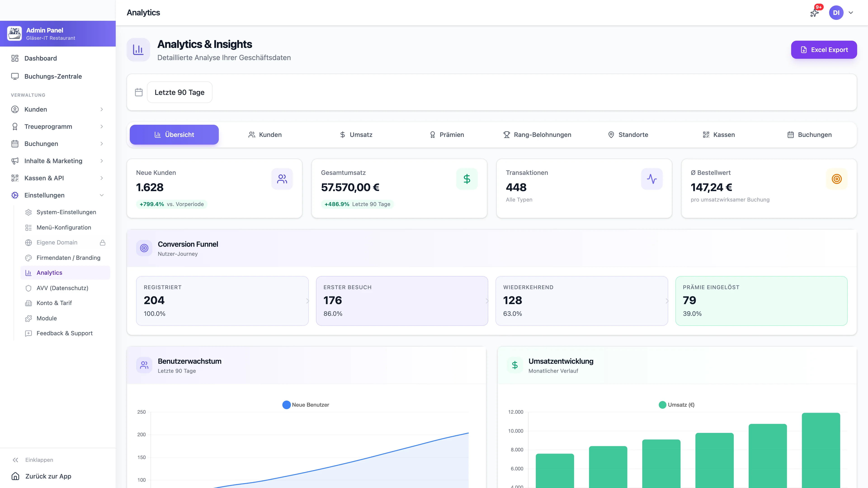
Task: Click the Einstellungen gear icon
Action: click(15, 195)
